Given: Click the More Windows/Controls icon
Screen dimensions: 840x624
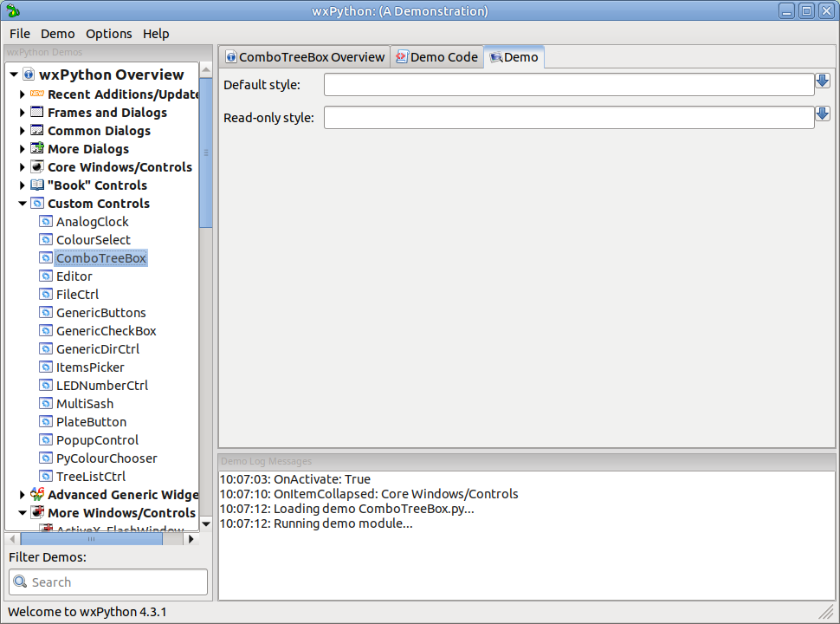Looking at the screenshot, I should point(37,512).
